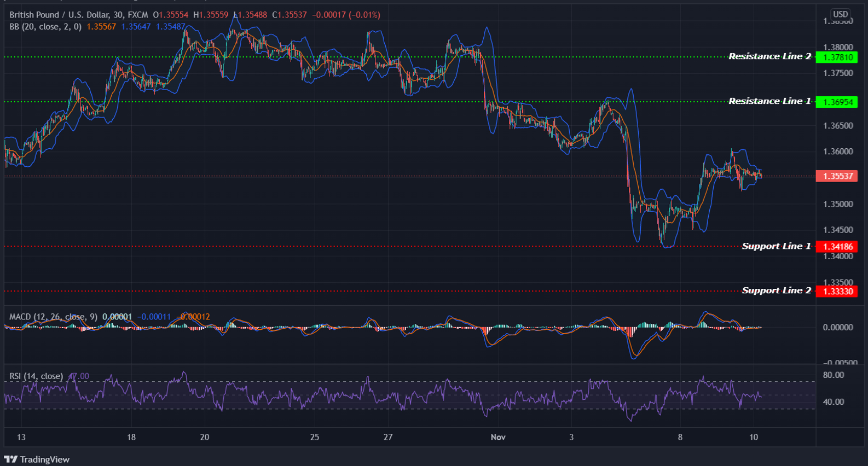The width and height of the screenshot is (868, 466).
Task: Click the 27 date label on time axis
Action: point(388,437)
